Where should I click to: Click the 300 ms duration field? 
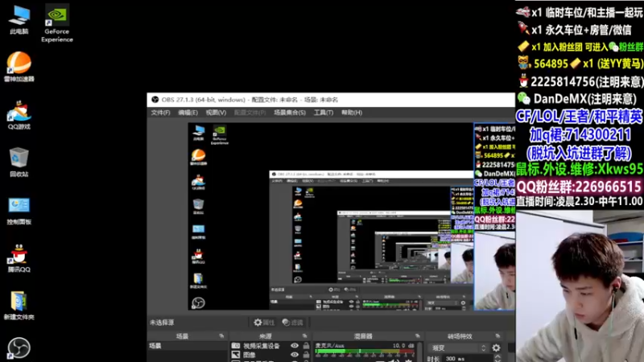pyautogui.click(x=469, y=359)
